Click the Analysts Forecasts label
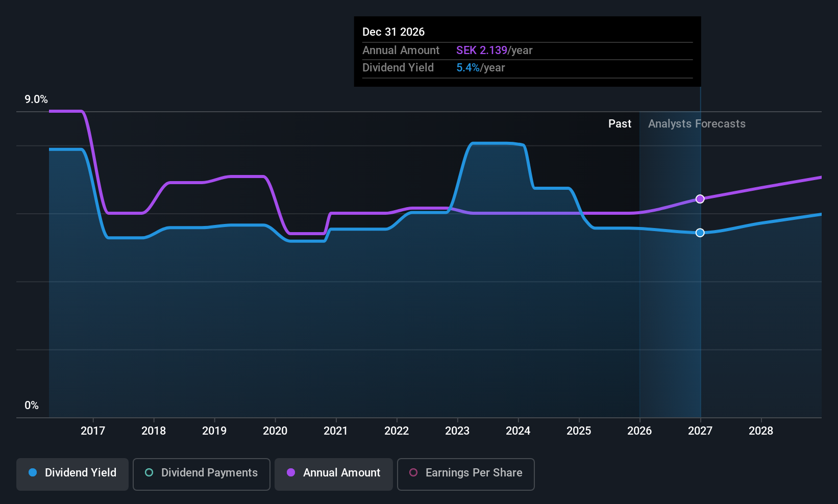This screenshot has height=504, width=838. click(x=697, y=124)
